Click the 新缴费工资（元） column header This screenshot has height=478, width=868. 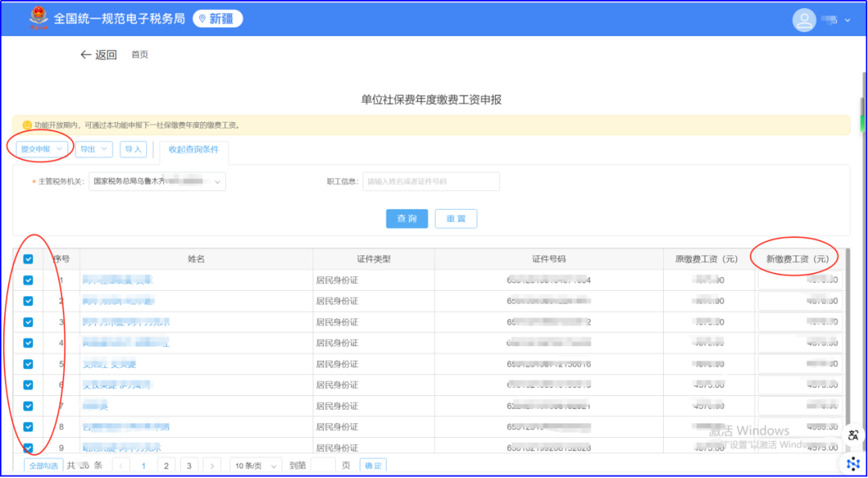798,259
